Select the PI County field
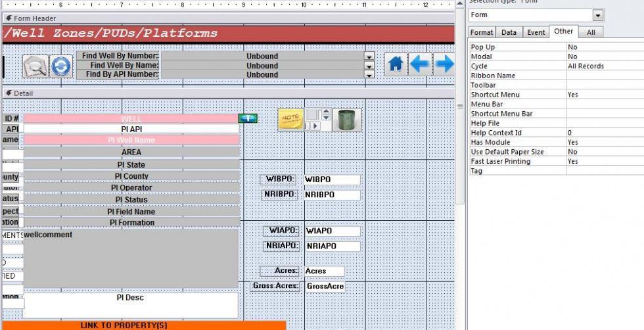 (131, 176)
